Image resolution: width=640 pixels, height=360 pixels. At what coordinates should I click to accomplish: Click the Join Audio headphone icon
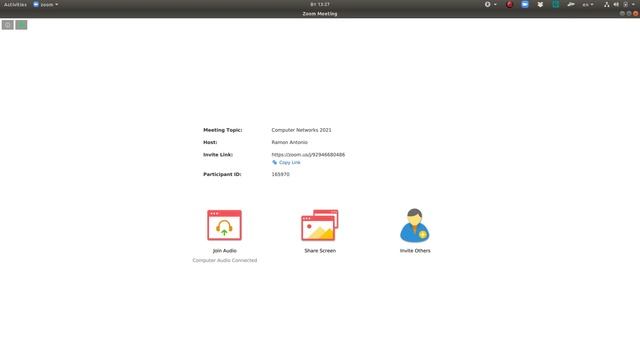(x=224, y=225)
